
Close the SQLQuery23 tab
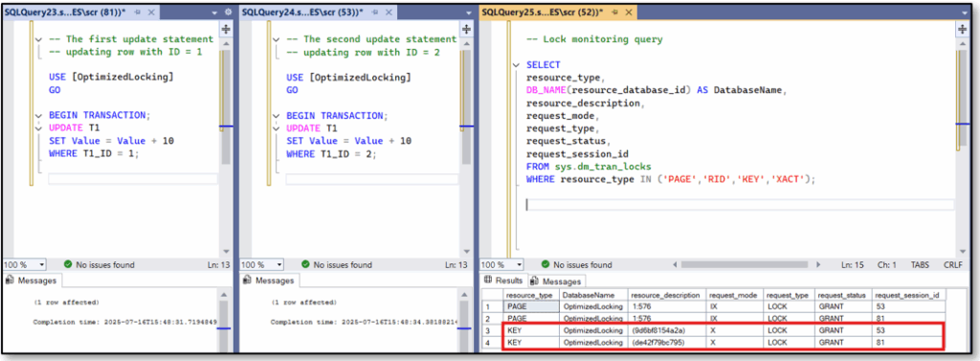(x=151, y=11)
